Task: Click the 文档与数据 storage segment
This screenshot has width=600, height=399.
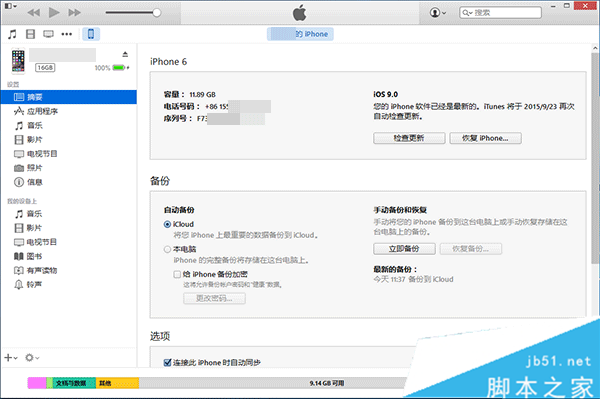Action: tap(74, 383)
